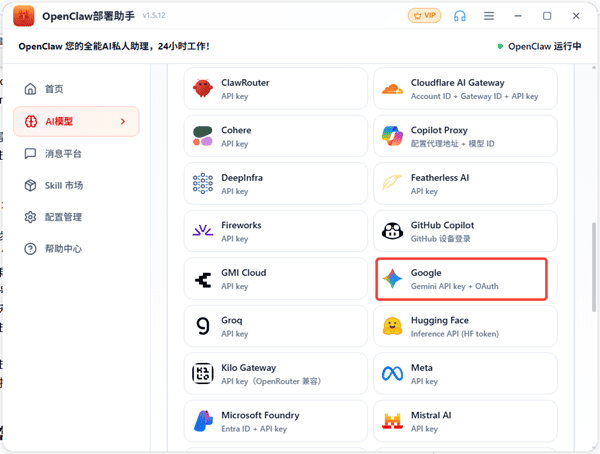Go to 首页 home in sidebar

pyautogui.click(x=76, y=89)
